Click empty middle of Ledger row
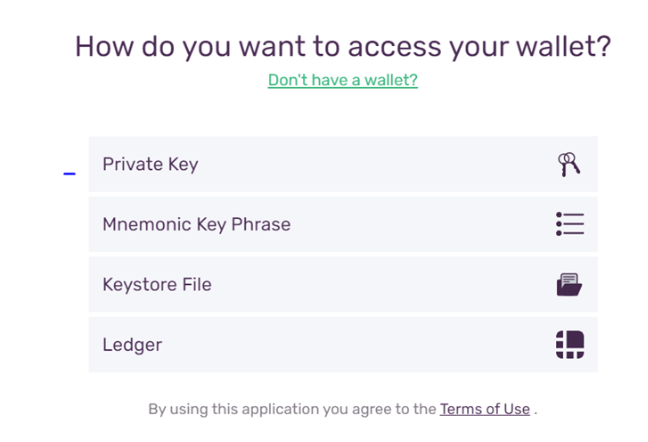Screen dimensions: 648x442 351,345
